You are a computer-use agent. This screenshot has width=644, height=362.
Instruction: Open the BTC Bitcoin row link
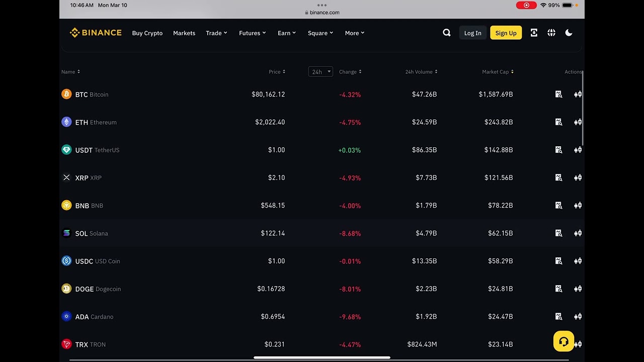[92, 95]
